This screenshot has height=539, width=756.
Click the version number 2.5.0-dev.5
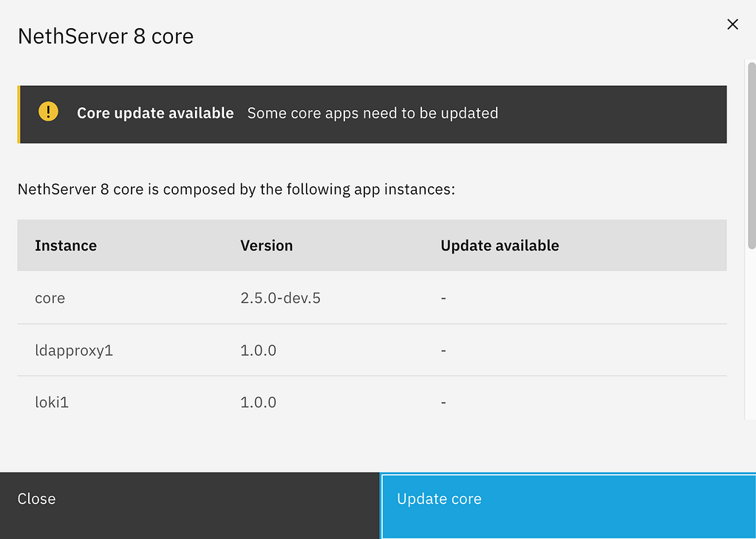[280, 298]
